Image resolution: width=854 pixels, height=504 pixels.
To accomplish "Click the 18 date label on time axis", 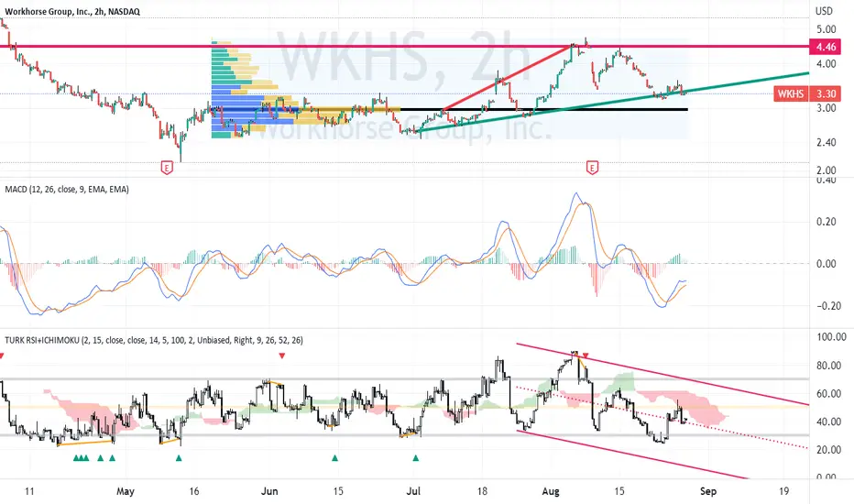I will 482,491.
